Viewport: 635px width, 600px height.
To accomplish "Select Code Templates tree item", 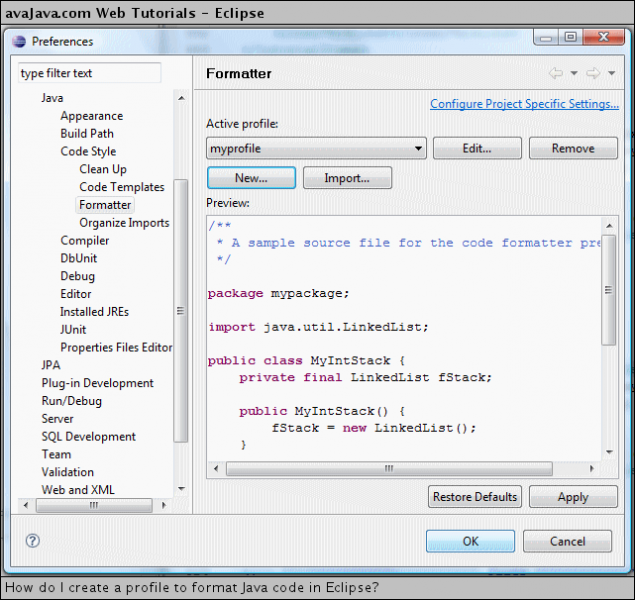I will 122,187.
